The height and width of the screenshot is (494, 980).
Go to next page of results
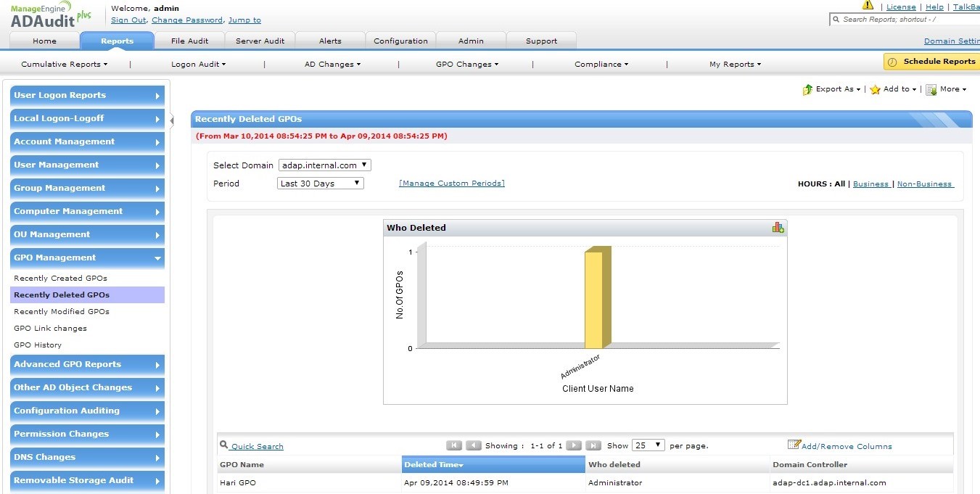(574, 445)
